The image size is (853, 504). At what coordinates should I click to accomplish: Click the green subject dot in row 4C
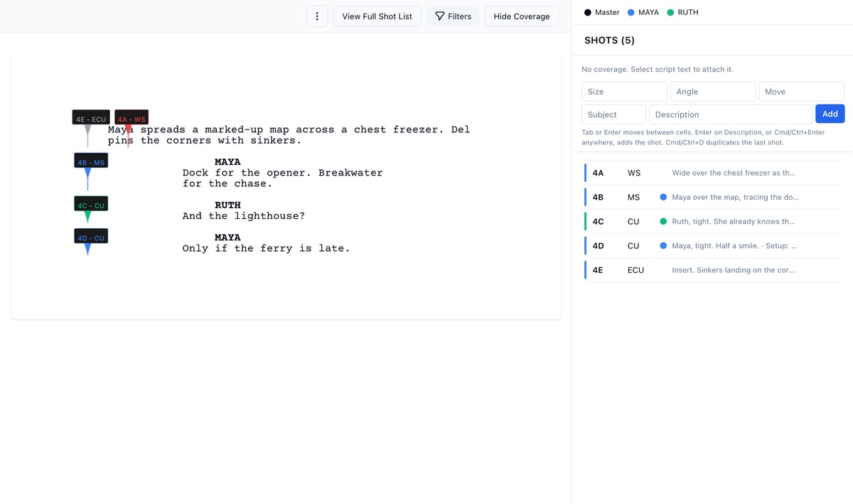coord(663,221)
